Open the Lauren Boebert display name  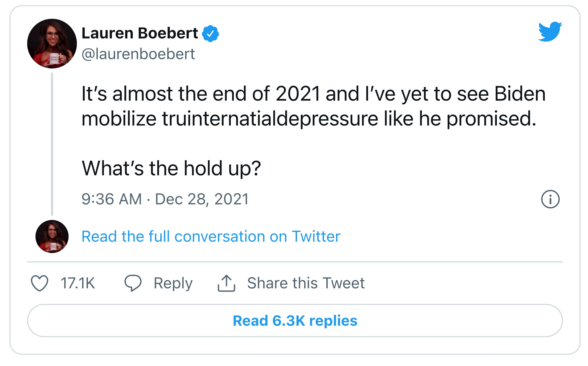click(140, 33)
